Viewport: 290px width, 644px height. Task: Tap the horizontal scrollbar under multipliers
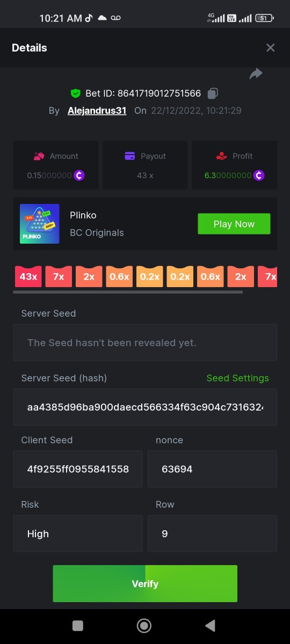click(x=128, y=292)
